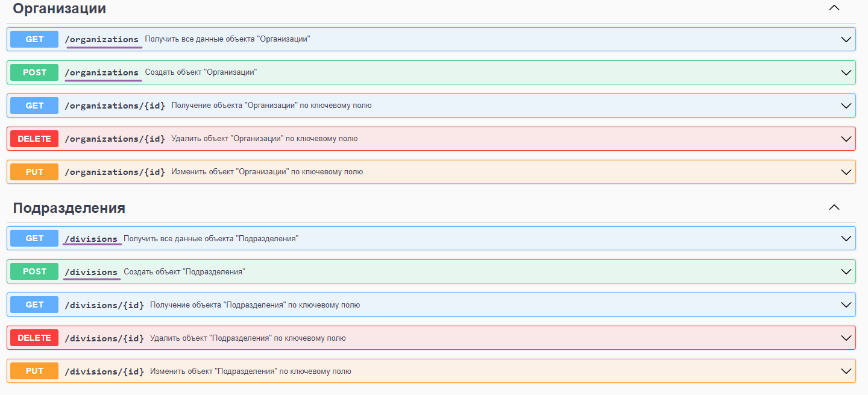
Task: Open /divisions path in POST row
Action: coord(91,272)
